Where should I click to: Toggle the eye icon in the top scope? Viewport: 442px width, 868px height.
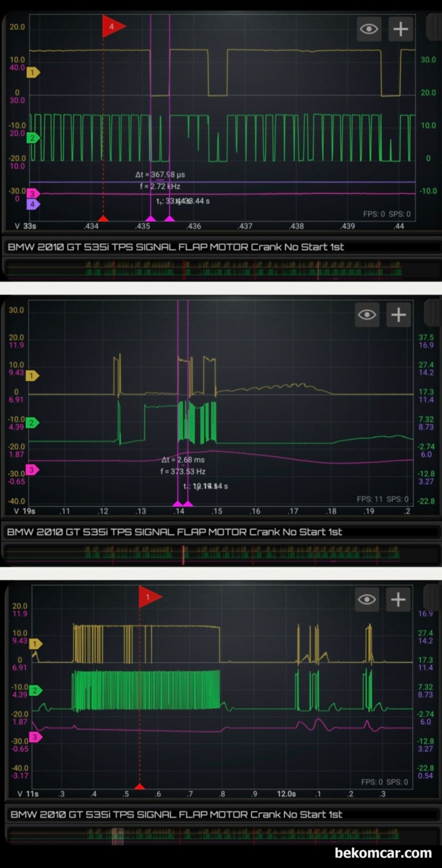tap(369, 29)
